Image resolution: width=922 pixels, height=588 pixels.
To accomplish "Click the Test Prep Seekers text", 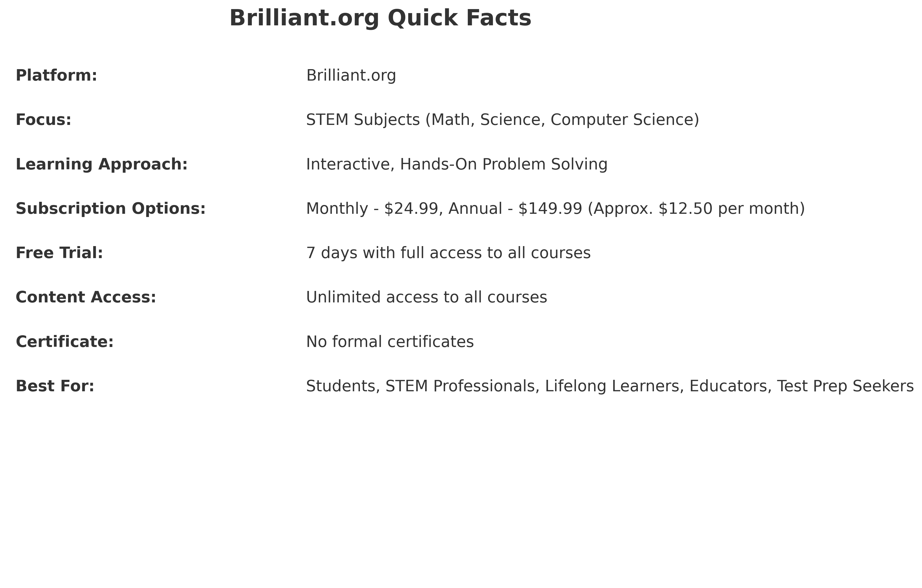I will (845, 387).
